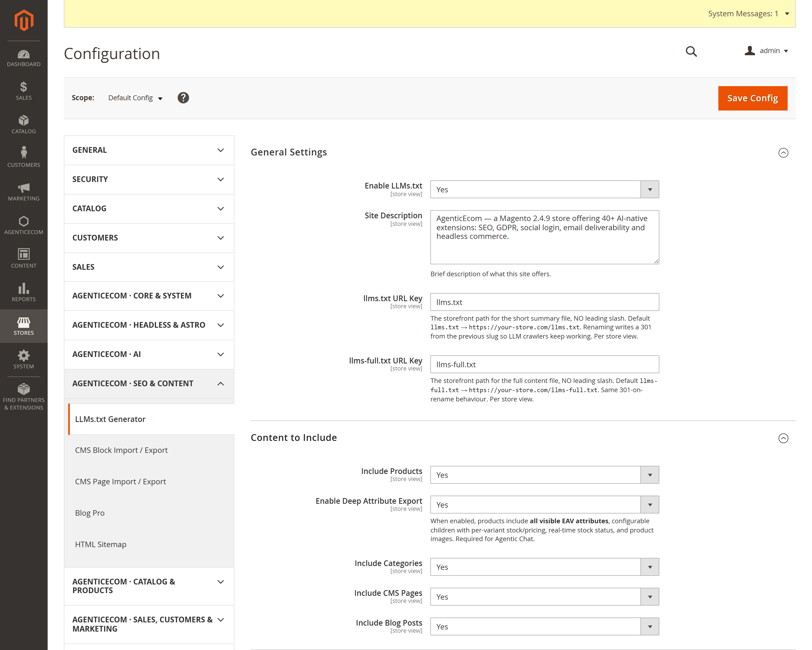Open the Enable LLMs.txt select
This screenshot has width=812, height=650.
pyautogui.click(x=545, y=189)
